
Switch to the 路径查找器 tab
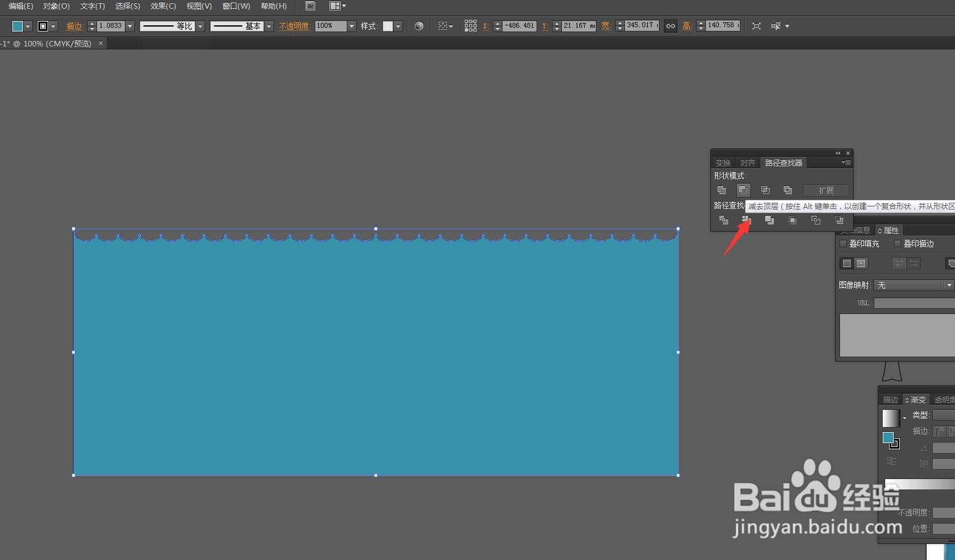[x=784, y=163]
